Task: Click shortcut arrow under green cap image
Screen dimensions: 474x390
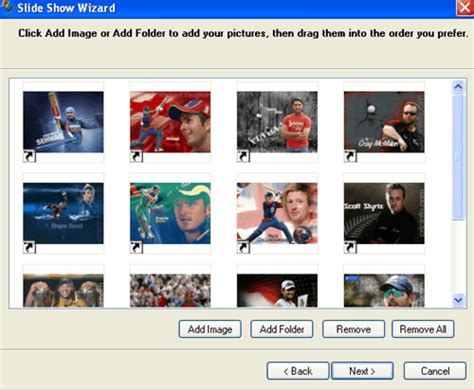Action: pos(136,247)
